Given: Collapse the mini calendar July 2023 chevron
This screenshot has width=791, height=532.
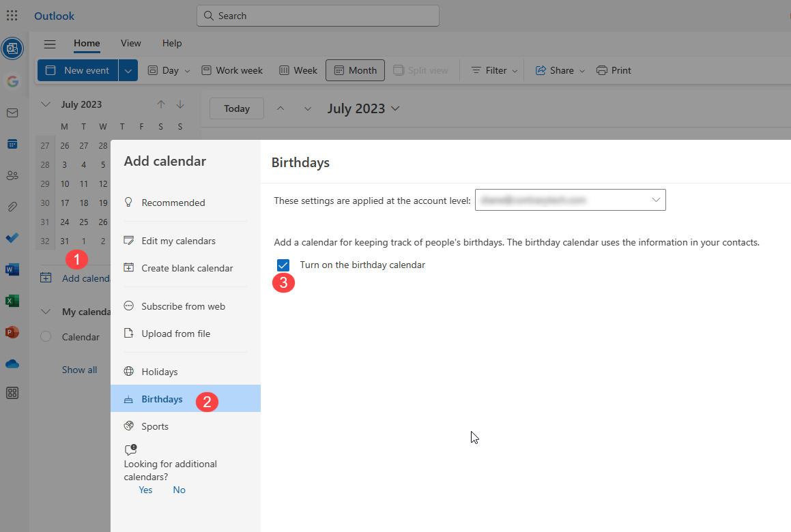Looking at the screenshot, I should (46, 104).
